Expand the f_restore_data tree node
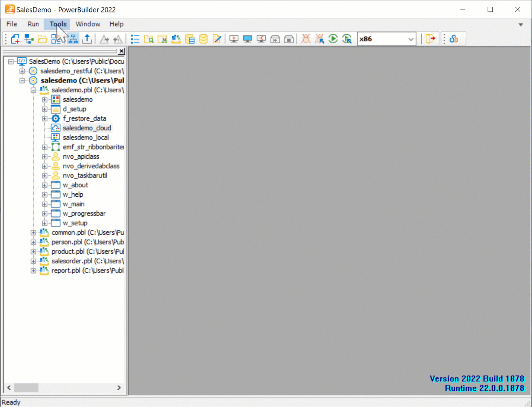This screenshot has width=532, height=407. (45, 118)
